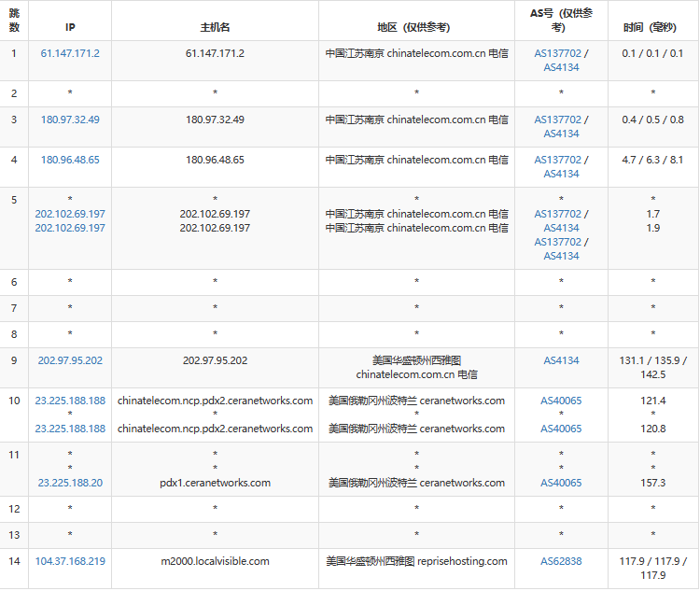Click the AS4134 link in hop 1 row
The width and height of the screenshot is (700, 591).
pos(561,67)
